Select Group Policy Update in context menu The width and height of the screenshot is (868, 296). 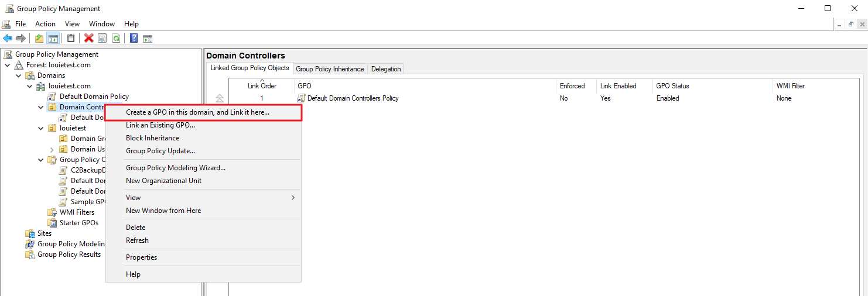(x=203, y=151)
